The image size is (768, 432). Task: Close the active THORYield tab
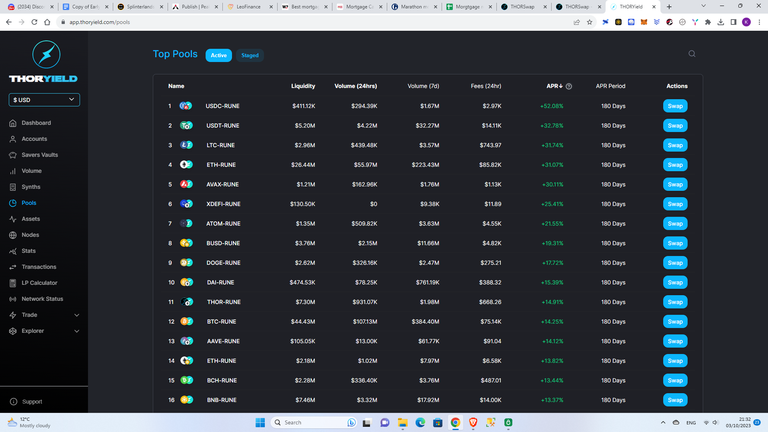[x=654, y=7]
